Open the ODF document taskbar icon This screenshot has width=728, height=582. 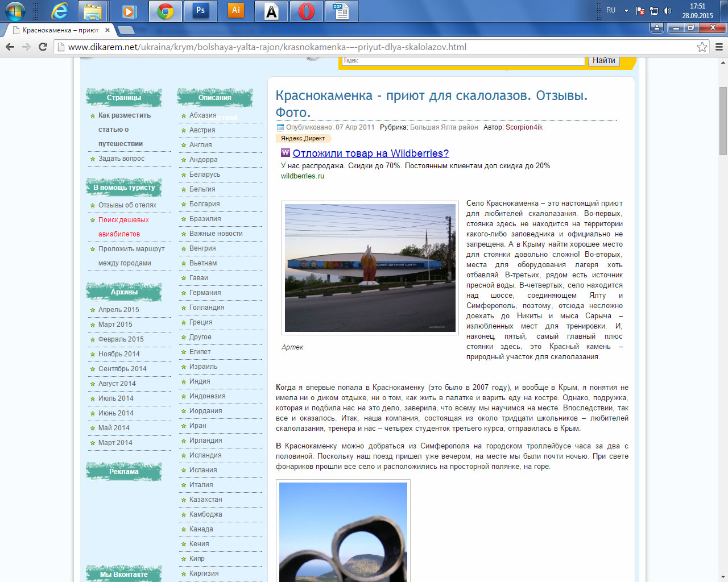coord(342,11)
